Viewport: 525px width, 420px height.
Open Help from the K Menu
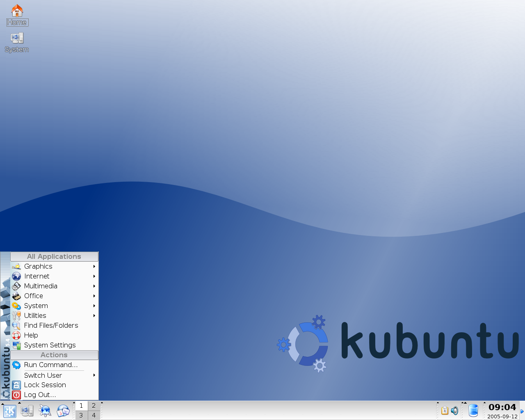[x=54, y=335]
